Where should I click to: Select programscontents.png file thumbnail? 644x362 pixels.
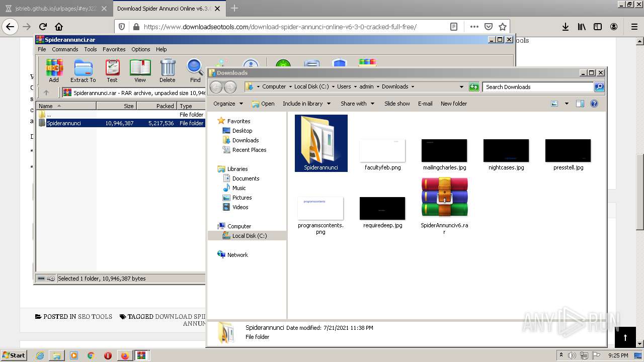[320, 215]
